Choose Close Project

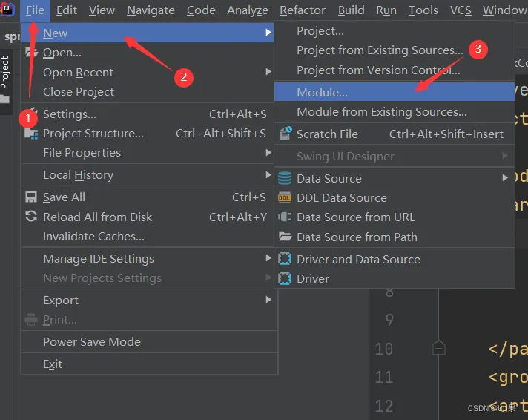tap(147, 92)
